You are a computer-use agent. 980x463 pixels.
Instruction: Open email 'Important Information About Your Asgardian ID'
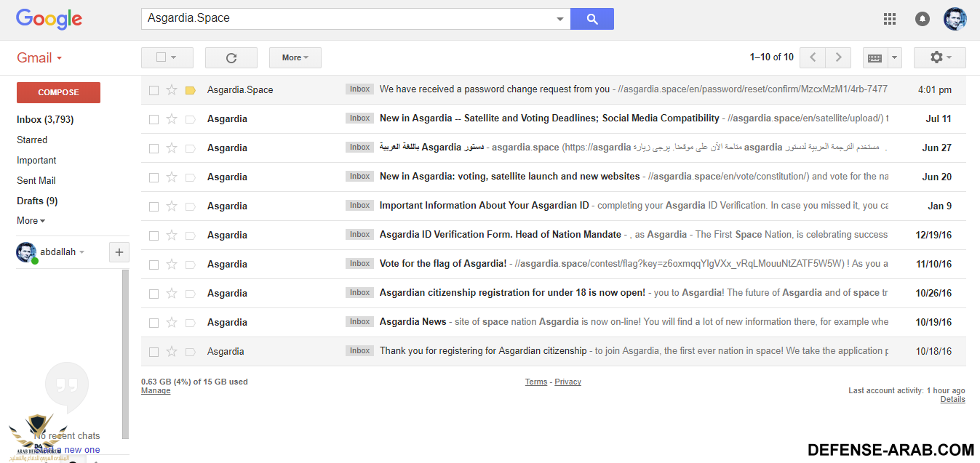tap(484, 206)
